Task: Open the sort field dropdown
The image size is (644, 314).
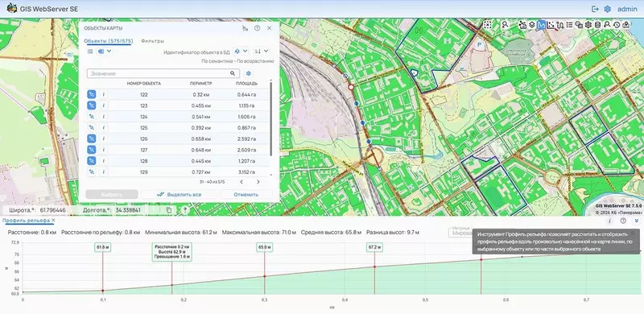Action: coord(241,52)
